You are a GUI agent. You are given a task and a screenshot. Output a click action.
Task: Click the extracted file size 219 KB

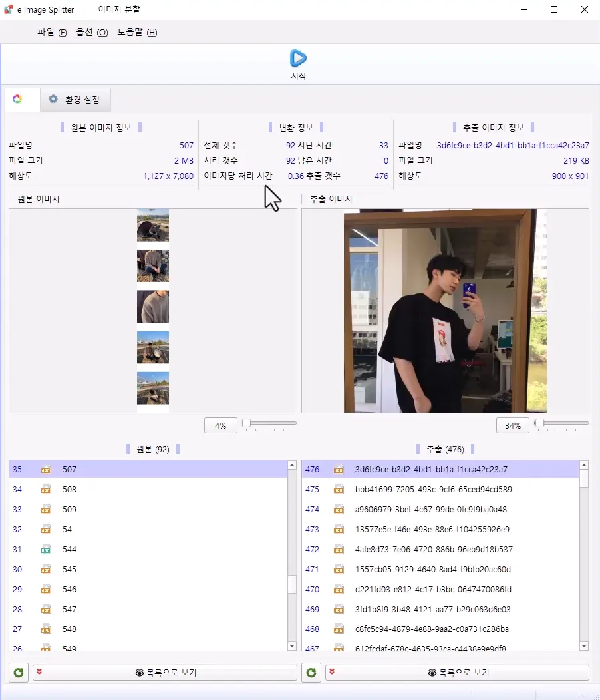pos(576,161)
